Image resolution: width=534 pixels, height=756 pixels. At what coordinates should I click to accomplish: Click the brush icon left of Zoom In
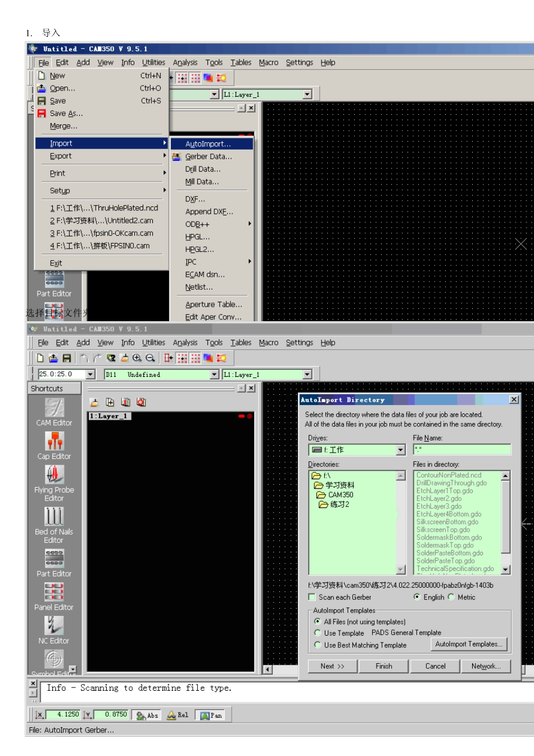pos(124,358)
